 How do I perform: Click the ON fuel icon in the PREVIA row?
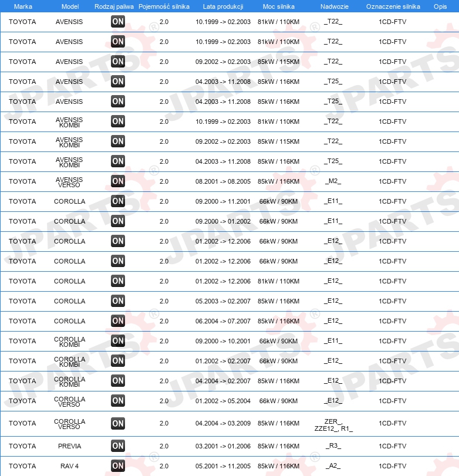point(118,446)
